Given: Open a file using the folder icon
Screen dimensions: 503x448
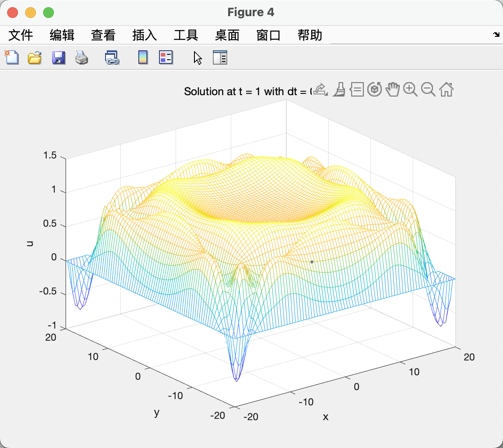Looking at the screenshot, I should click(35, 57).
